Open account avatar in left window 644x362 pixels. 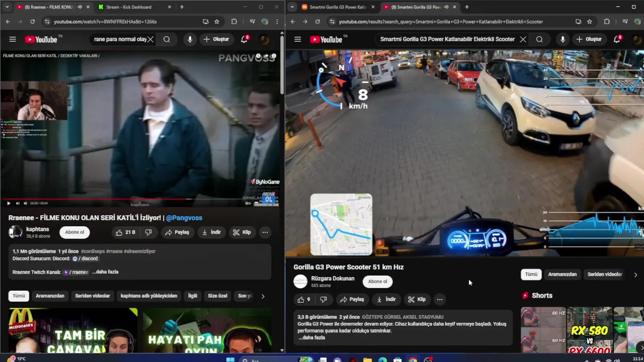click(x=264, y=39)
